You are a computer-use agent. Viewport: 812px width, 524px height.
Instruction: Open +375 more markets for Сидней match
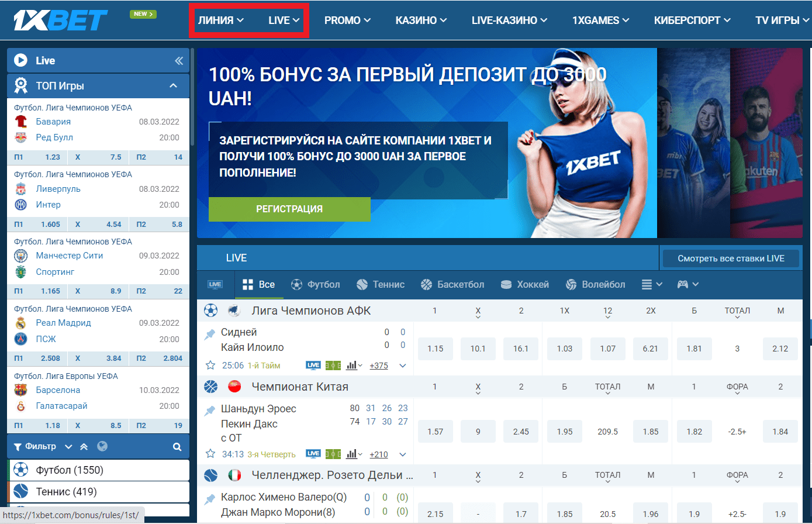tap(379, 366)
